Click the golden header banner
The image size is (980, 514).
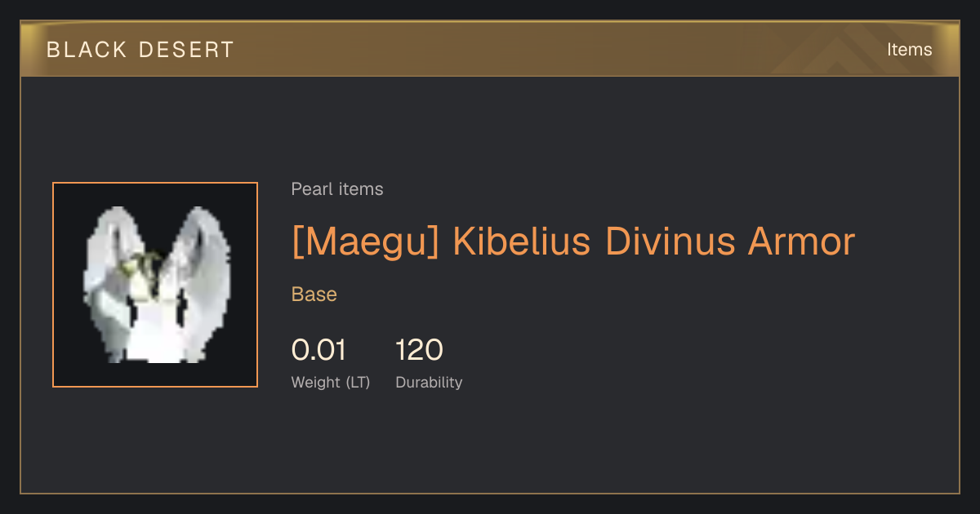(490, 49)
